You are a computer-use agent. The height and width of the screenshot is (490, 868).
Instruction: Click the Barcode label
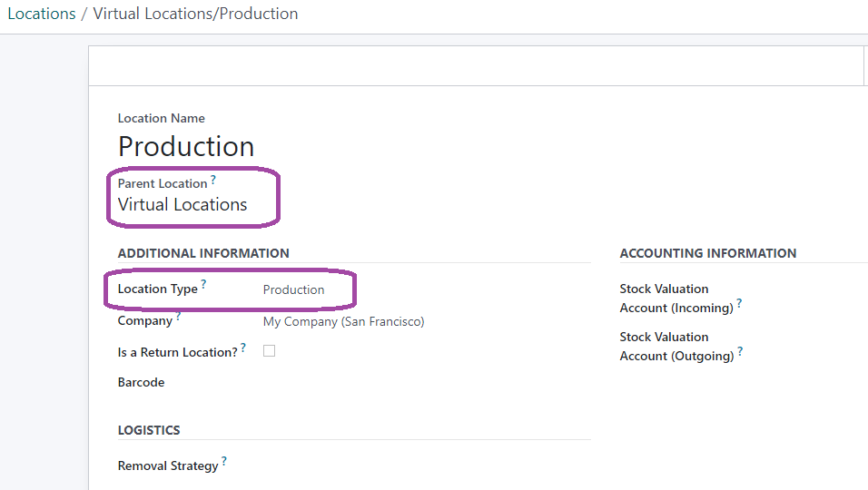click(141, 382)
